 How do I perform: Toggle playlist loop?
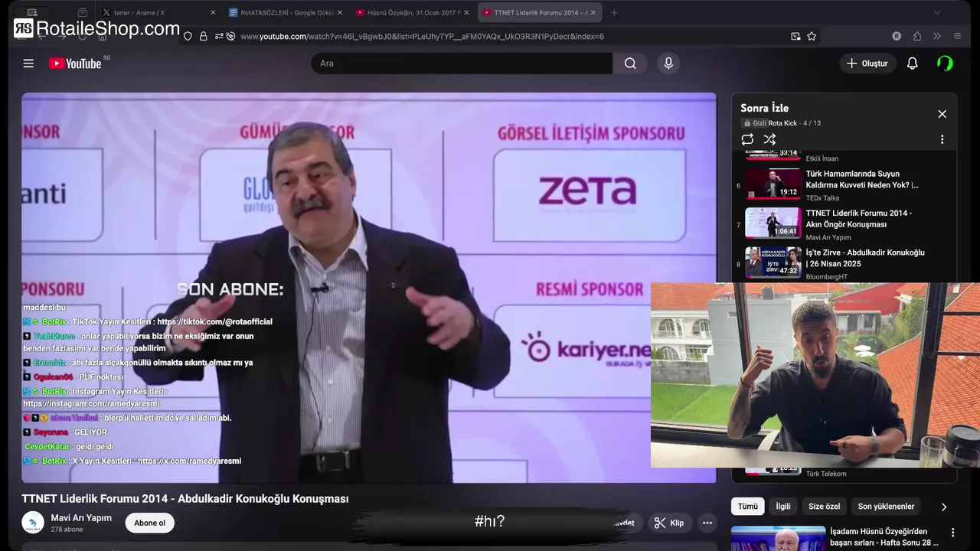pyautogui.click(x=747, y=139)
